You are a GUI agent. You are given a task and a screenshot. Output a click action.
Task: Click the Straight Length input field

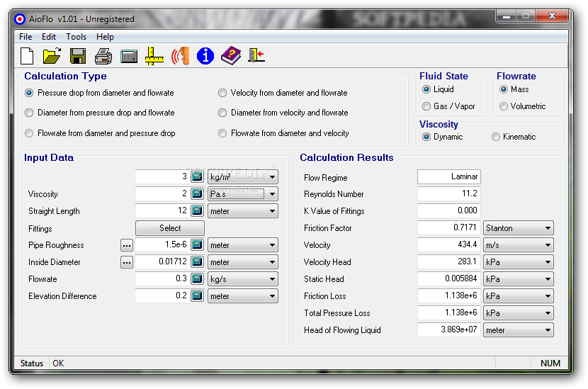162,211
